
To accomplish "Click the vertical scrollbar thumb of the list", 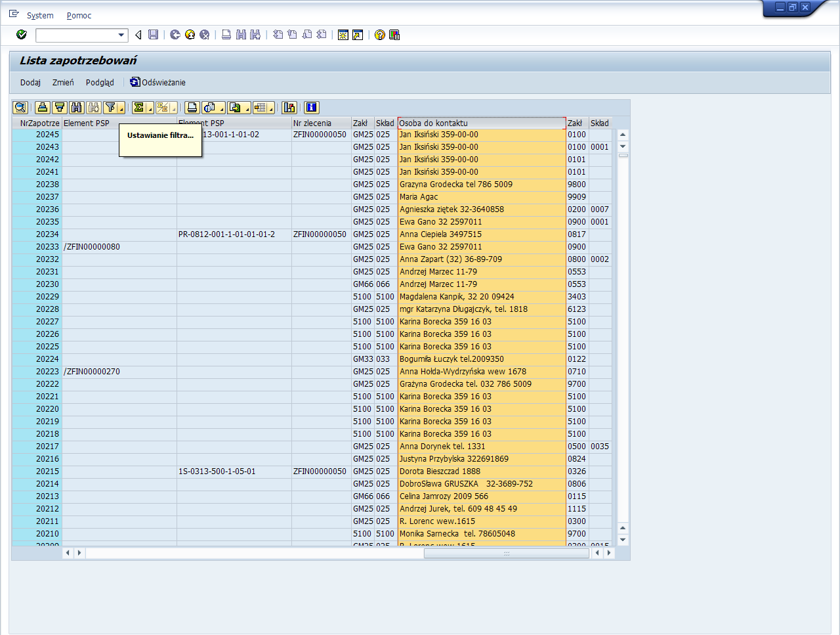I will point(623,156).
